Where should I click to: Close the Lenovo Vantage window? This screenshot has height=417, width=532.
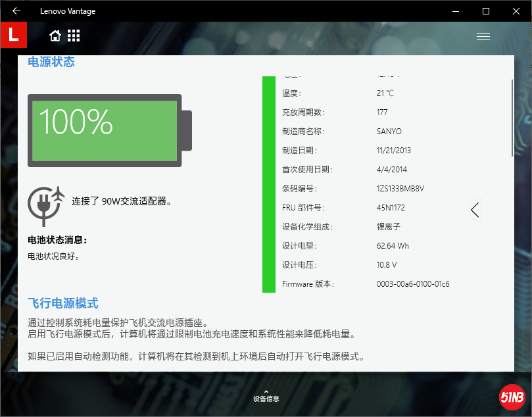click(x=516, y=11)
